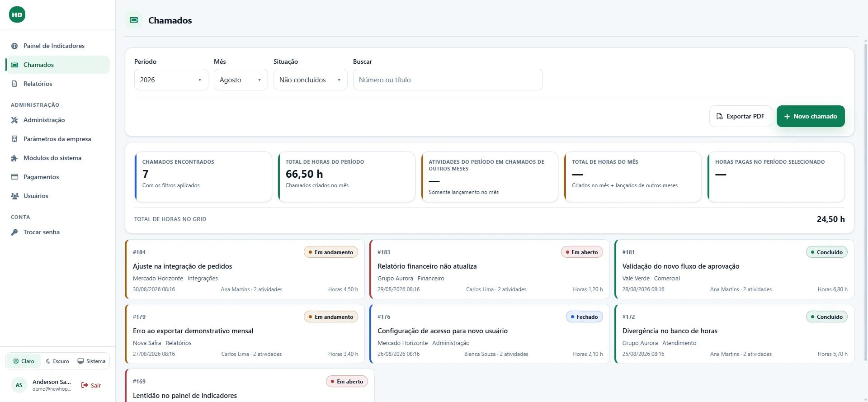This screenshot has height=402, width=868.
Task: Click the Pagamentos card icon
Action: pos(14,177)
